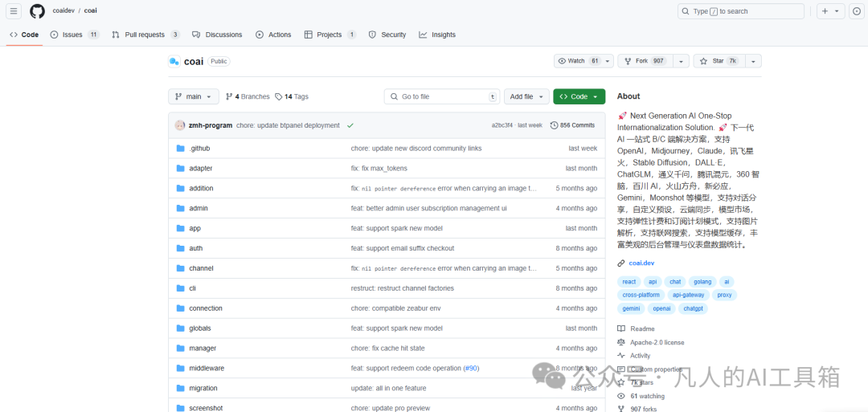Open the Security tab
This screenshot has width=868, height=412.
pos(387,35)
